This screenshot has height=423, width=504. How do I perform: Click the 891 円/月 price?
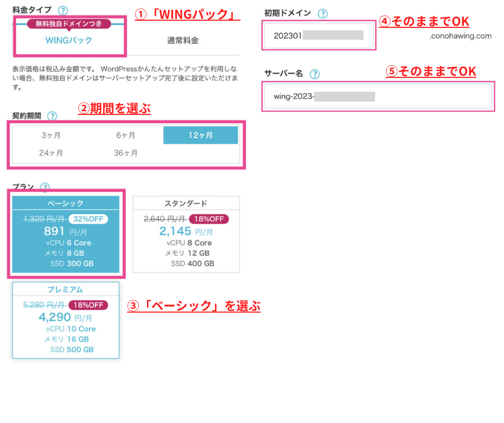pos(65,231)
